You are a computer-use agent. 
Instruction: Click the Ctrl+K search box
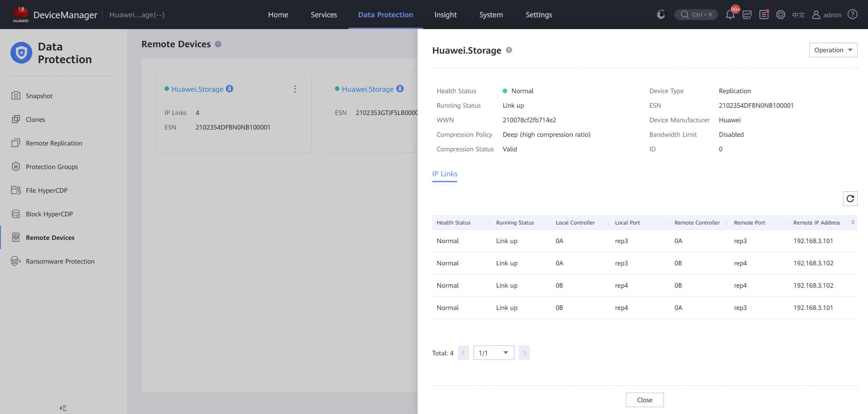(696, 15)
